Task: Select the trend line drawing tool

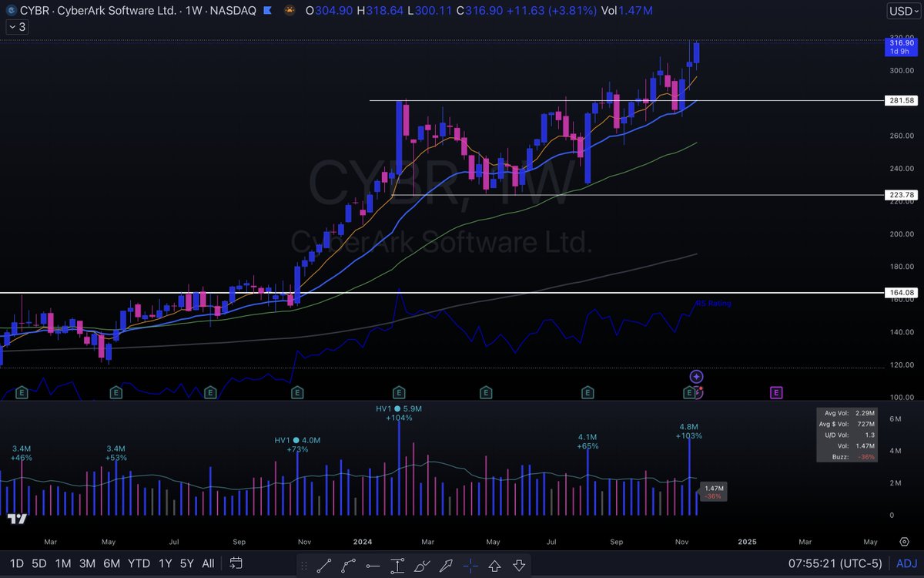Action: pyautogui.click(x=324, y=565)
